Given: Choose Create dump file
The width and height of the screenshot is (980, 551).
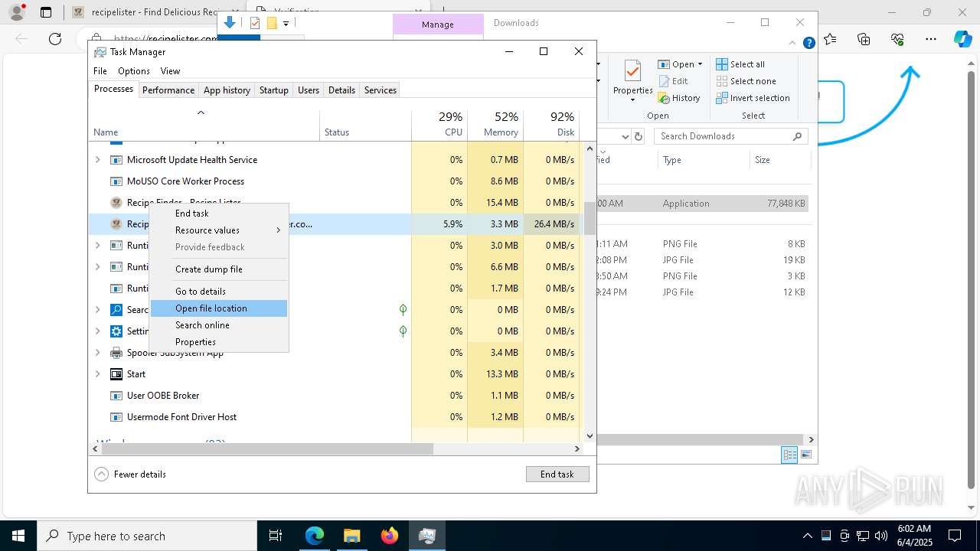Looking at the screenshot, I should (219, 269).
